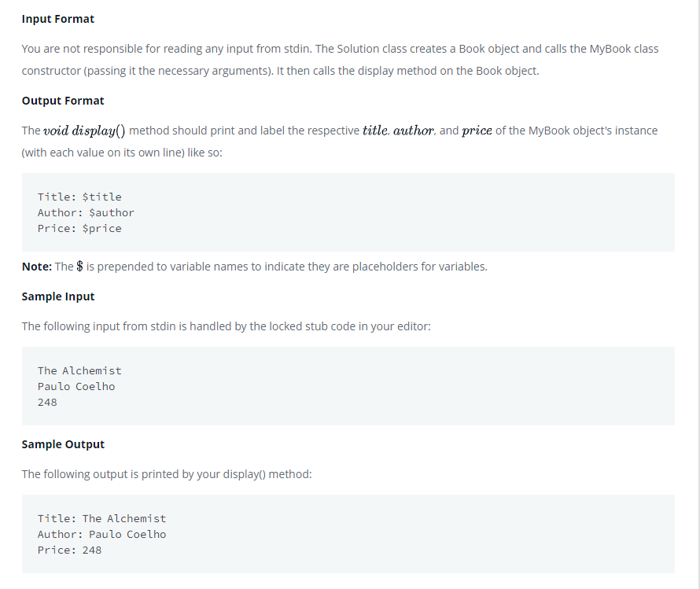This screenshot has height=589, width=700.
Task: Click 'Author: Paulo Coelho' in sample output
Action: point(101,534)
